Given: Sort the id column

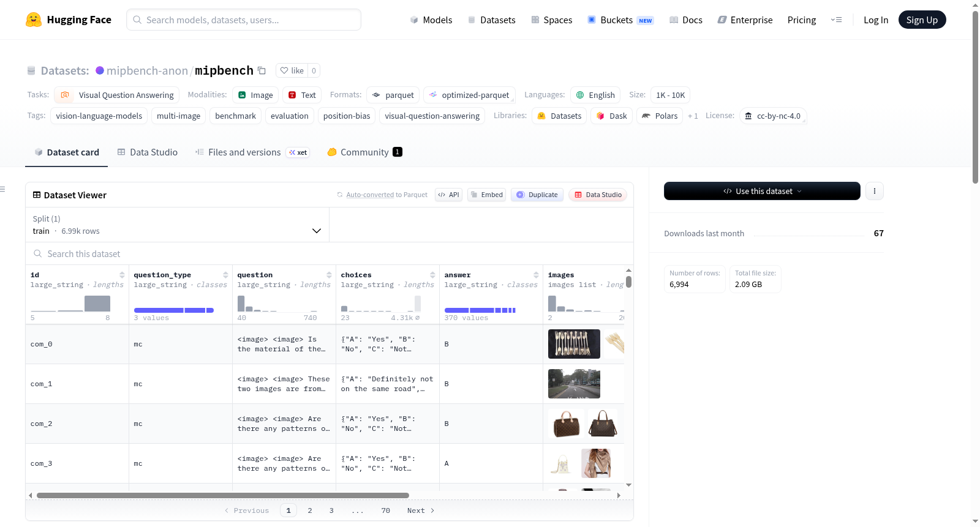Looking at the screenshot, I should 123,275.
